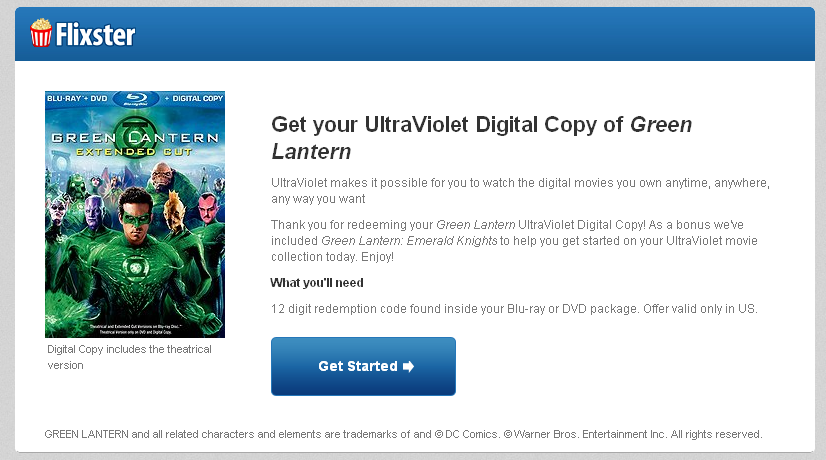
Task: Click the lantern symbol behind the cover title
Action: (x=136, y=132)
